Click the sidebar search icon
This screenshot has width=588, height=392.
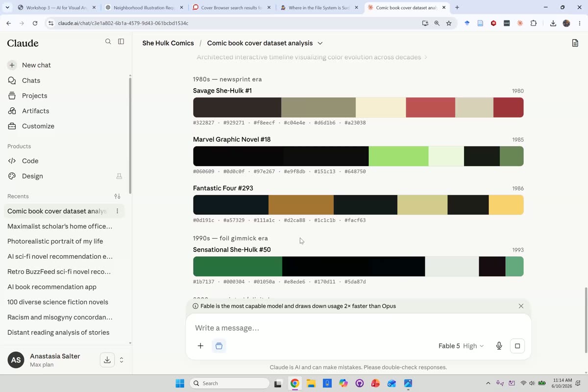108,42
